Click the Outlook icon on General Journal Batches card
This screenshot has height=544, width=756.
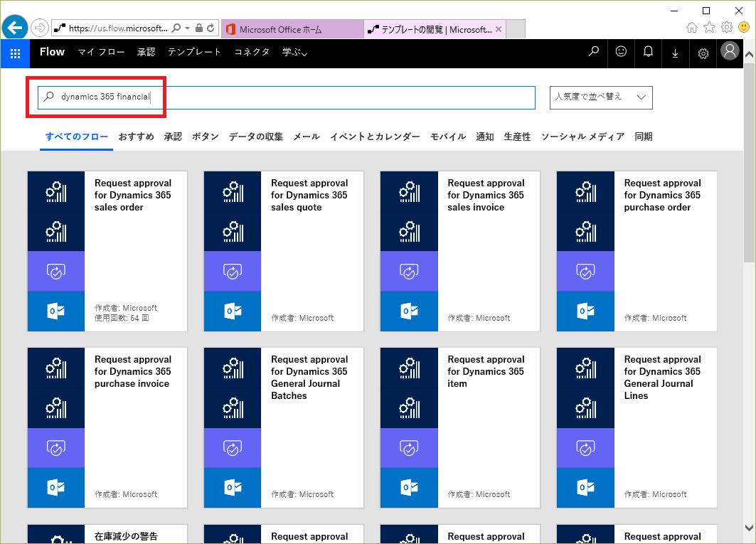tap(233, 488)
